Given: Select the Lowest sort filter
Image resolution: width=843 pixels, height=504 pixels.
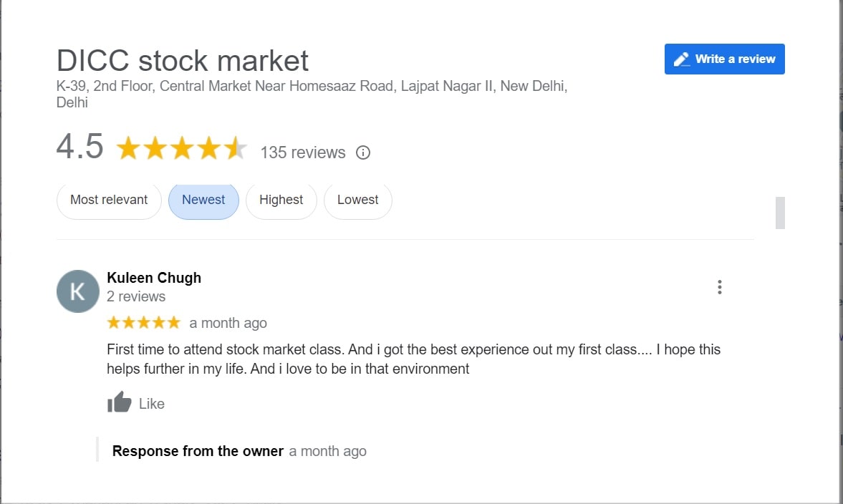Looking at the screenshot, I should [x=357, y=200].
